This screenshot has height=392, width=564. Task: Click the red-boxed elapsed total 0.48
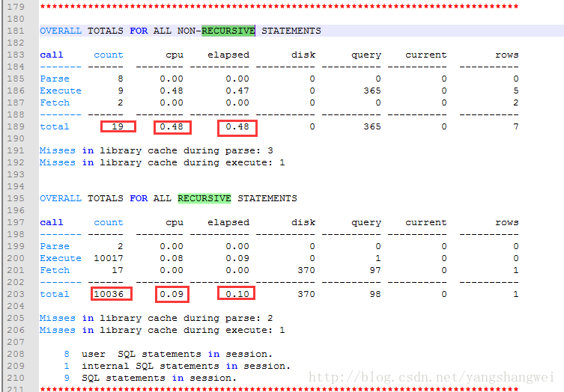click(x=237, y=126)
